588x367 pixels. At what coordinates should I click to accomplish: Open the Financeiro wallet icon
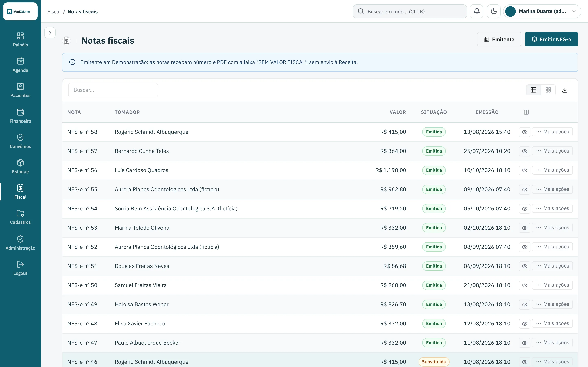tap(20, 112)
